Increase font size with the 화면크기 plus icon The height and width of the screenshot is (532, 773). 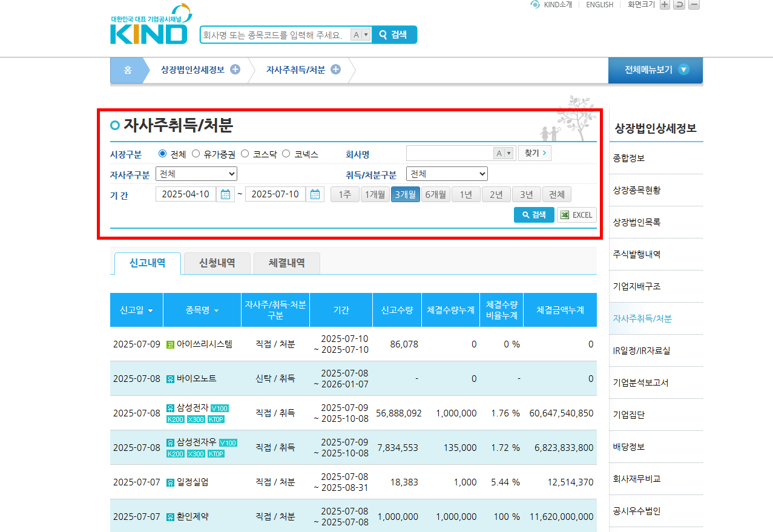tap(665, 4)
